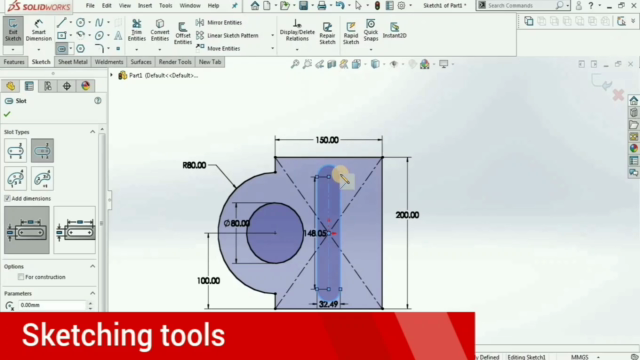The height and width of the screenshot is (360, 640).
Task: Click Display/Delete Relations
Action: (297, 30)
